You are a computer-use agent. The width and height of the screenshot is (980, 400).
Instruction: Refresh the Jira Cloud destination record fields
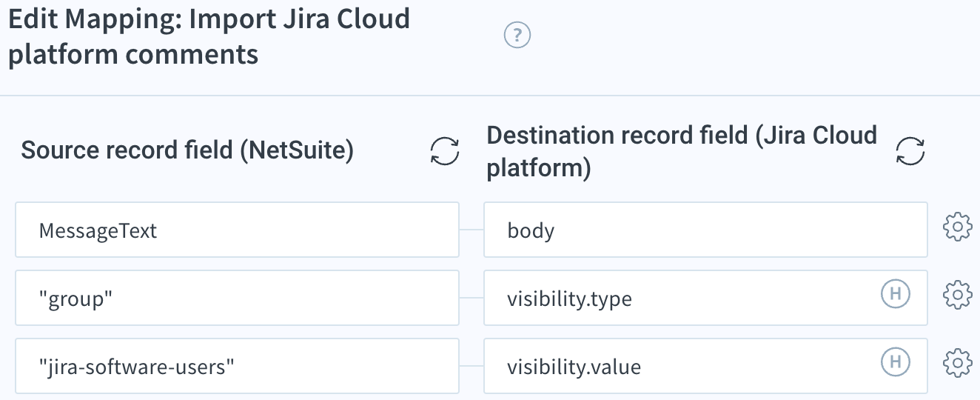coord(910,151)
